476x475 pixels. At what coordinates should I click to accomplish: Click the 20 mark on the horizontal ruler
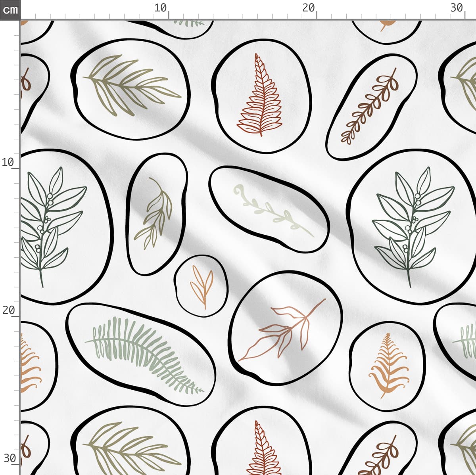[x=309, y=8]
